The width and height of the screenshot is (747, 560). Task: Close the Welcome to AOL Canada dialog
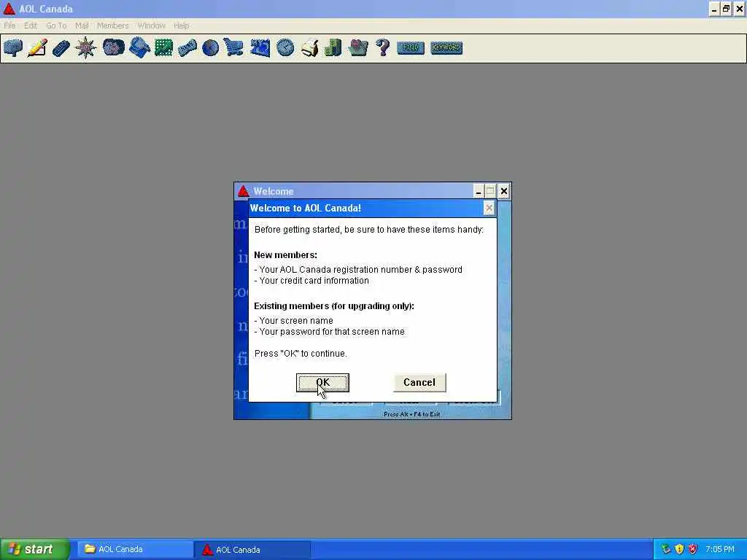tap(489, 208)
